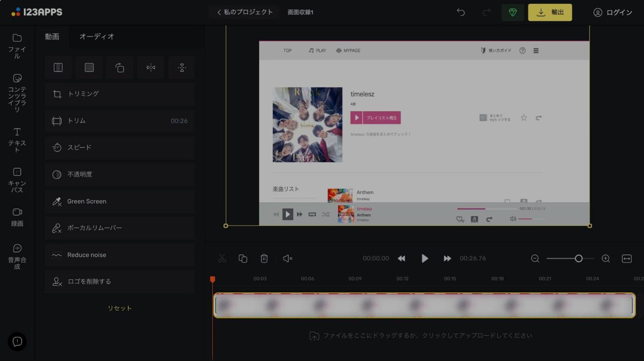Open the コンテンツライブラリ sidebar panel
The height and width of the screenshot is (361, 644).
click(x=17, y=93)
